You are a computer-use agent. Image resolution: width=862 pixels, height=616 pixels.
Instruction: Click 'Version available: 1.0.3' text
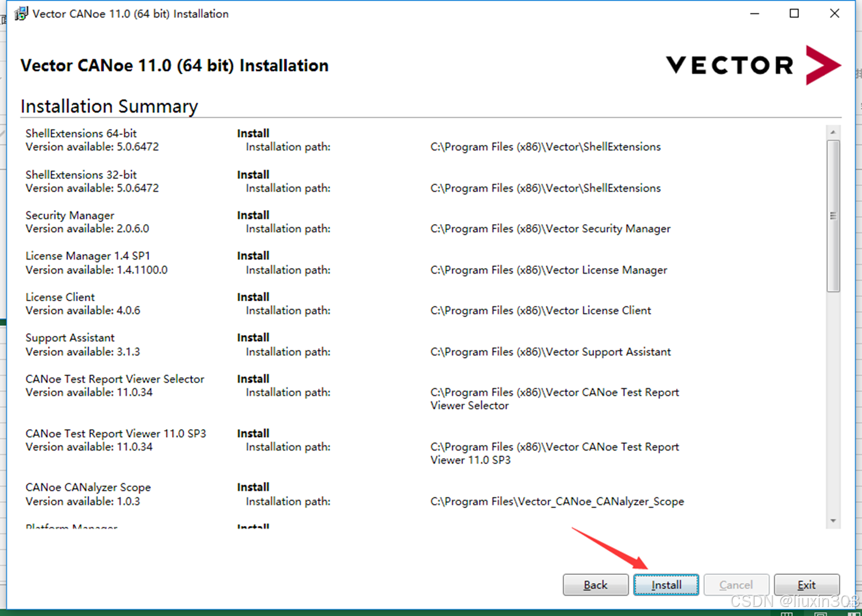[x=83, y=501]
